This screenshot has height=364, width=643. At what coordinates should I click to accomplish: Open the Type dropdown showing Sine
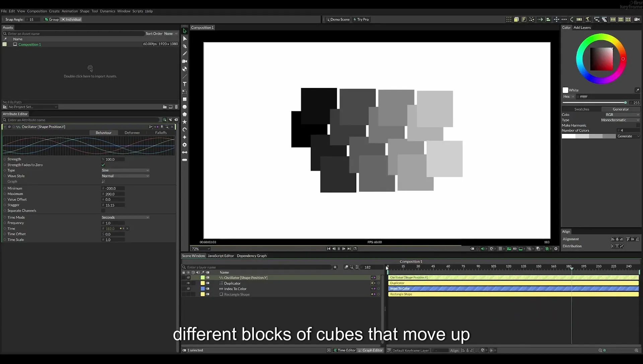pos(125,171)
